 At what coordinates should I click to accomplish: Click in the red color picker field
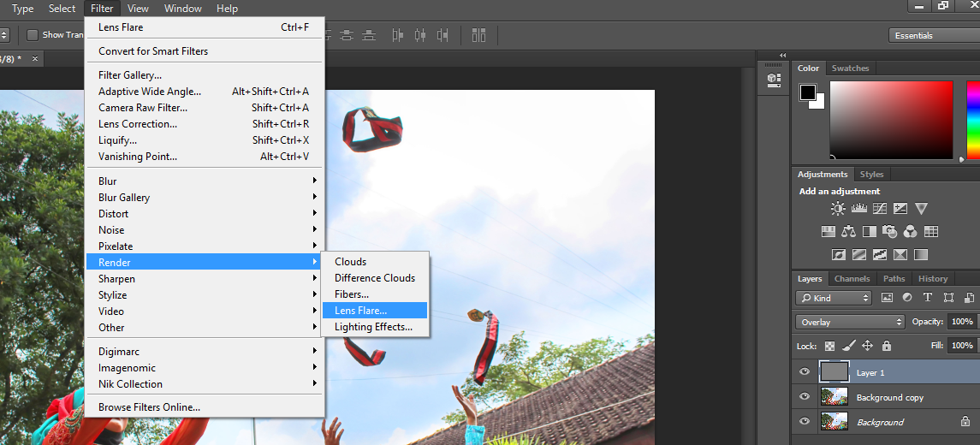coord(891,120)
